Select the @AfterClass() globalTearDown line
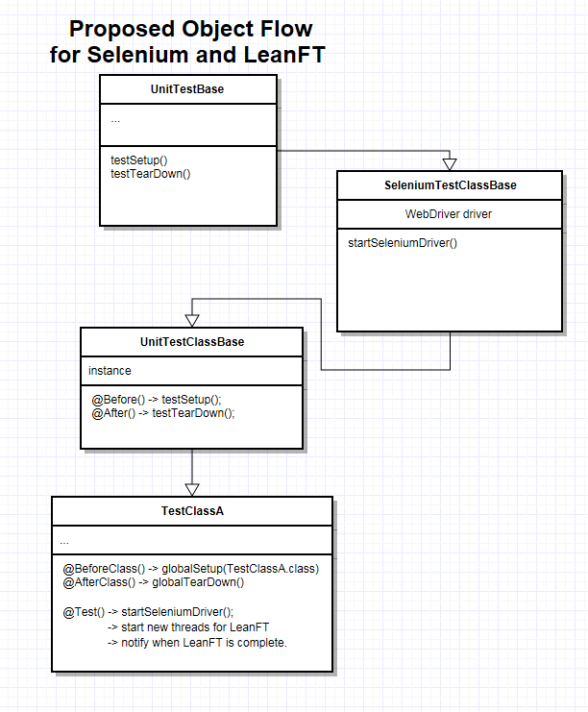The image size is (588, 712). coord(154,582)
